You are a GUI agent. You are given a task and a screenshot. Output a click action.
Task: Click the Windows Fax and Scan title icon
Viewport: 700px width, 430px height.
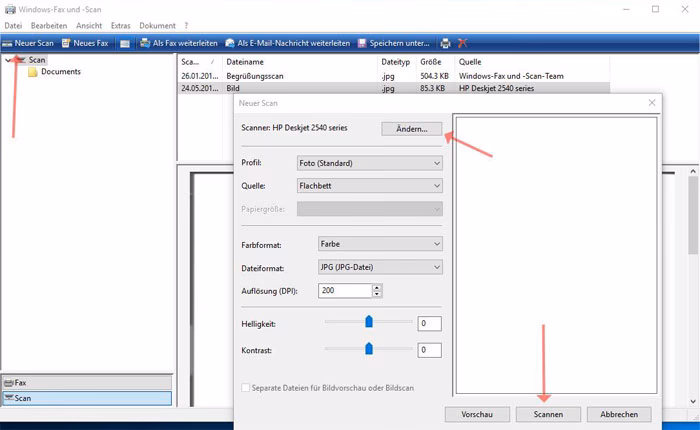(10, 9)
